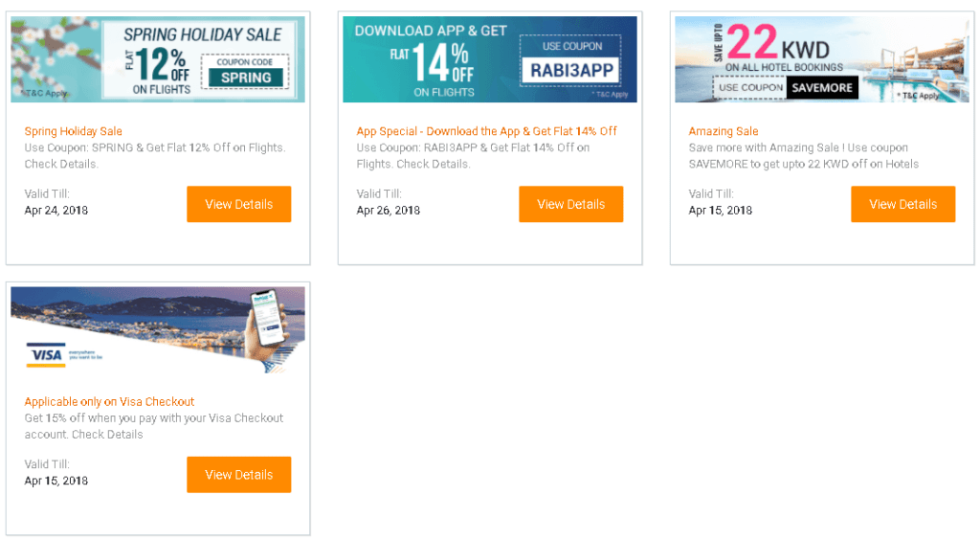The image size is (980, 540).
Task: Open the App Special 14% Off title link
Action: pos(486,131)
